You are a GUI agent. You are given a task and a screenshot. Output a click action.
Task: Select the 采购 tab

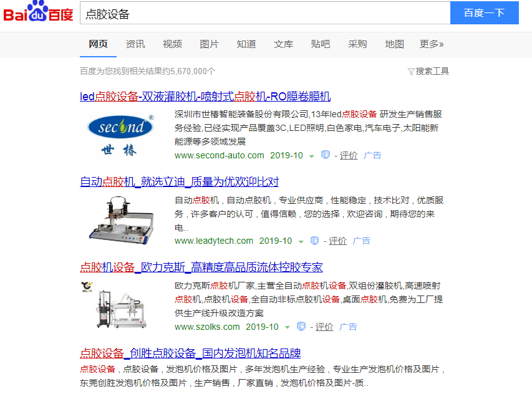coord(357,44)
